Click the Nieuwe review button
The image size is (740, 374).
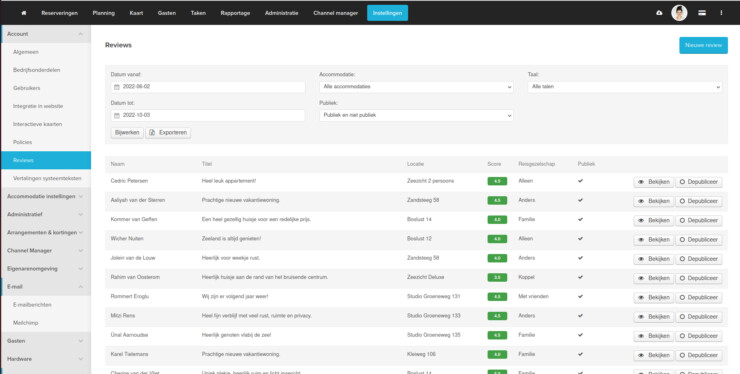[703, 45]
